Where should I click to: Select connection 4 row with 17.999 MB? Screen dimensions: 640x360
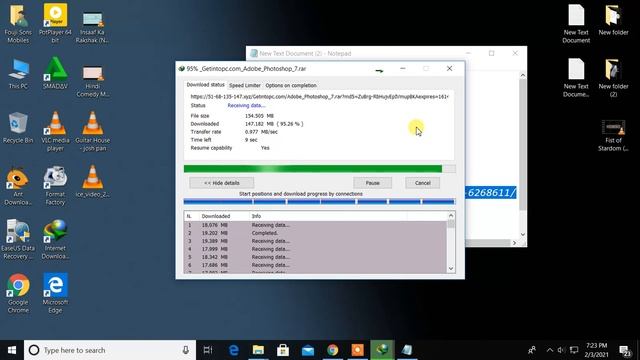pyautogui.click(x=316, y=249)
